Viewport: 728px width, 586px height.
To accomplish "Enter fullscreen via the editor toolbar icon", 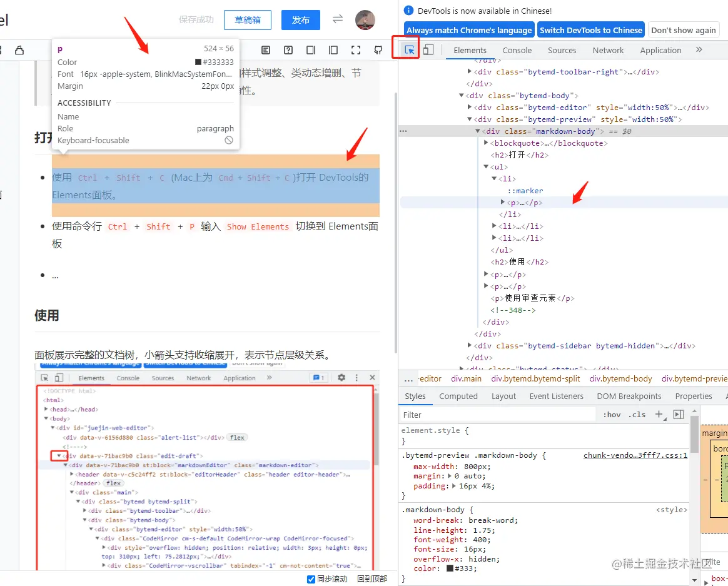I will 356,49.
